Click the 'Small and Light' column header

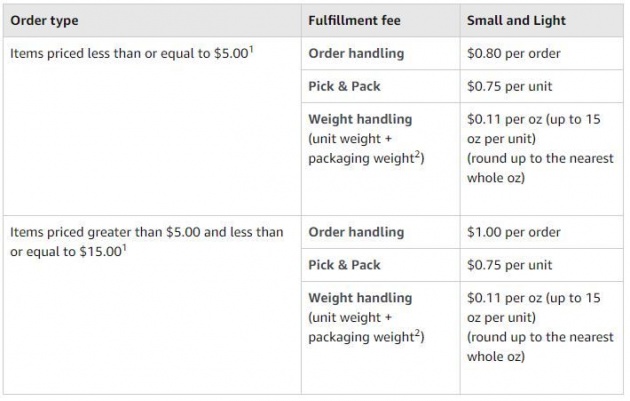[x=542, y=20]
